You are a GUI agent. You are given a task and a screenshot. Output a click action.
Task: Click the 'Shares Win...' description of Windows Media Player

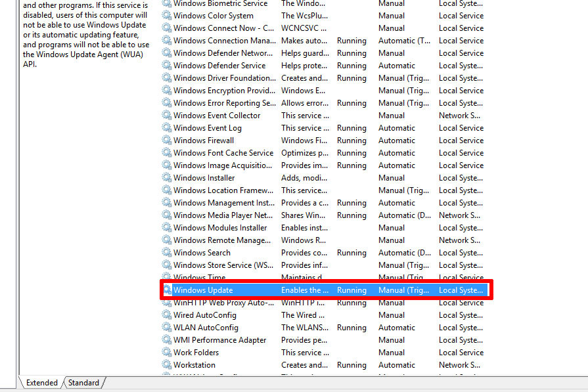(x=304, y=215)
